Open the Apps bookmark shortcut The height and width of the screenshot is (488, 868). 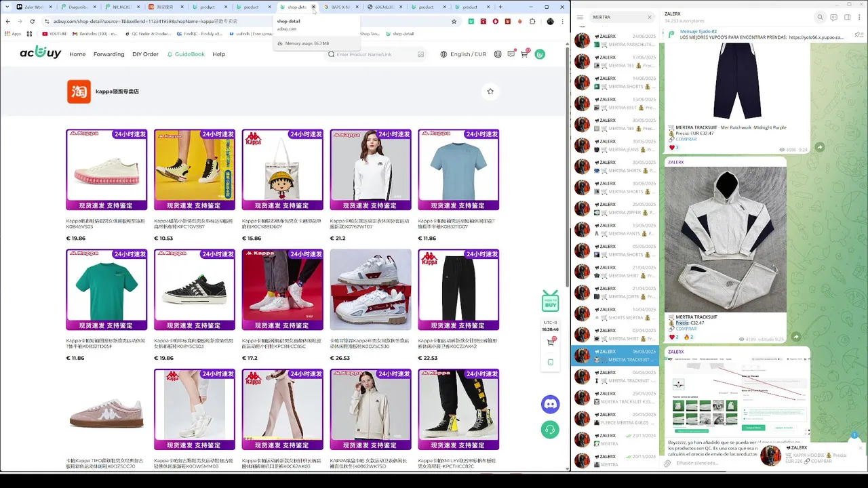(x=13, y=33)
